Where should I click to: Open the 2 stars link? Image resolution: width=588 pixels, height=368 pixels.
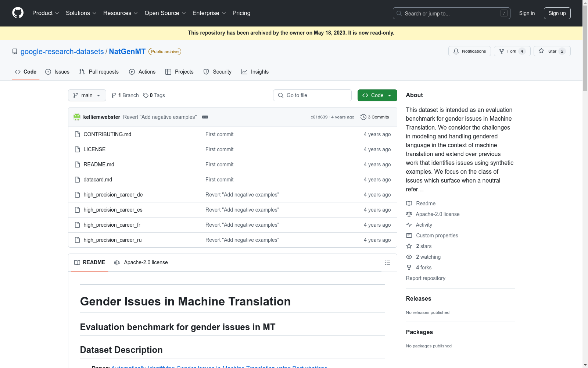pos(424,246)
